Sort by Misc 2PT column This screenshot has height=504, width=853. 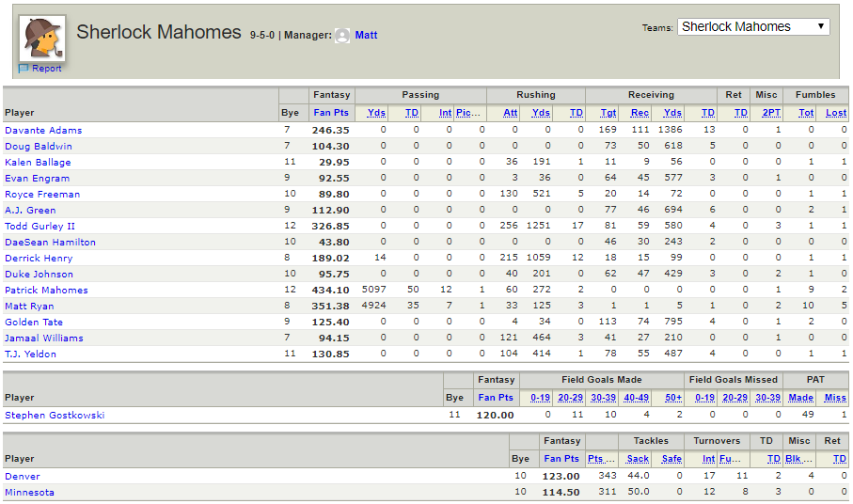(771, 113)
